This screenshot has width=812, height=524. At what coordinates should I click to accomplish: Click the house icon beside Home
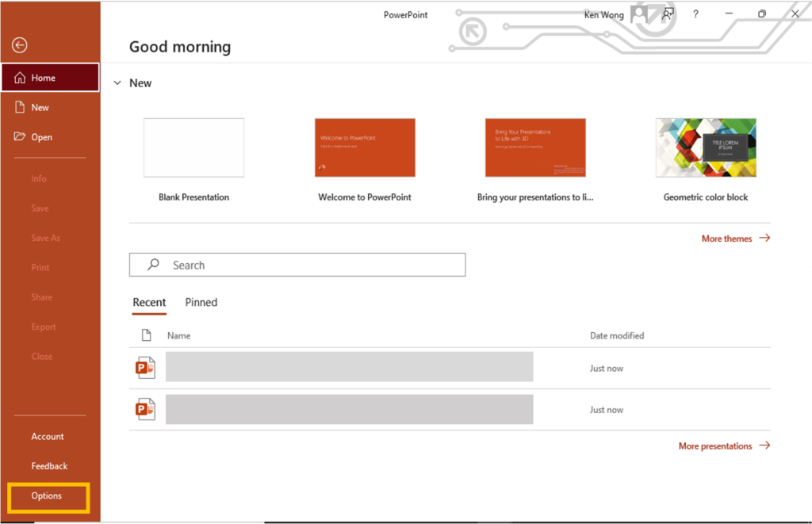click(x=20, y=78)
